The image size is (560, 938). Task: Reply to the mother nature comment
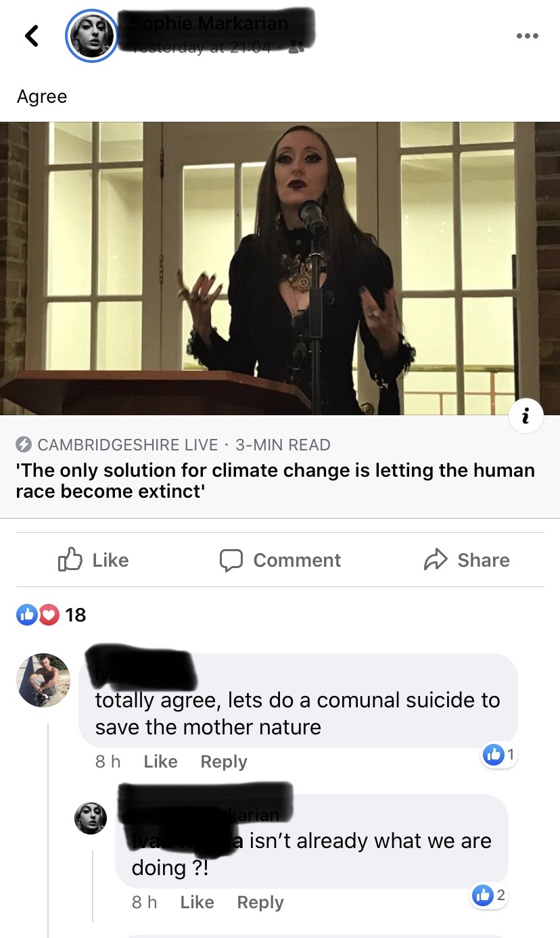point(224,761)
